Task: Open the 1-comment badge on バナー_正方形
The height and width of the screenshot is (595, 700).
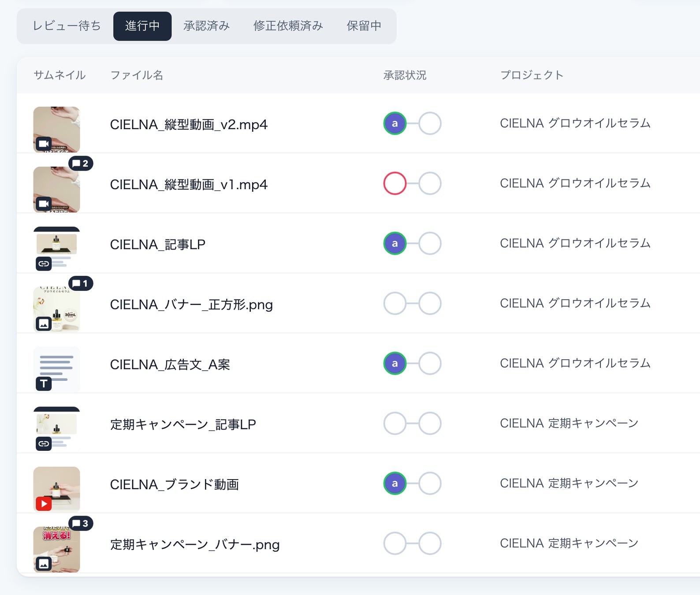Action: coord(81,283)
